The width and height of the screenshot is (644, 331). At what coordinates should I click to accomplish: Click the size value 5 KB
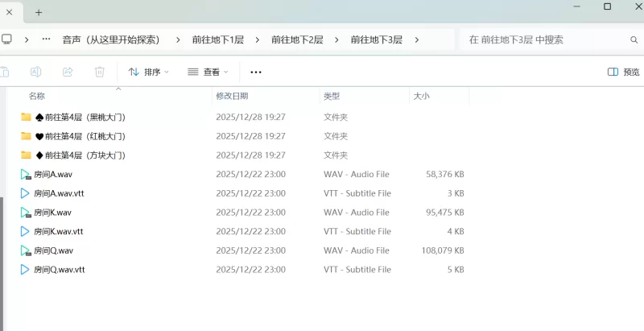click(456, 270)
